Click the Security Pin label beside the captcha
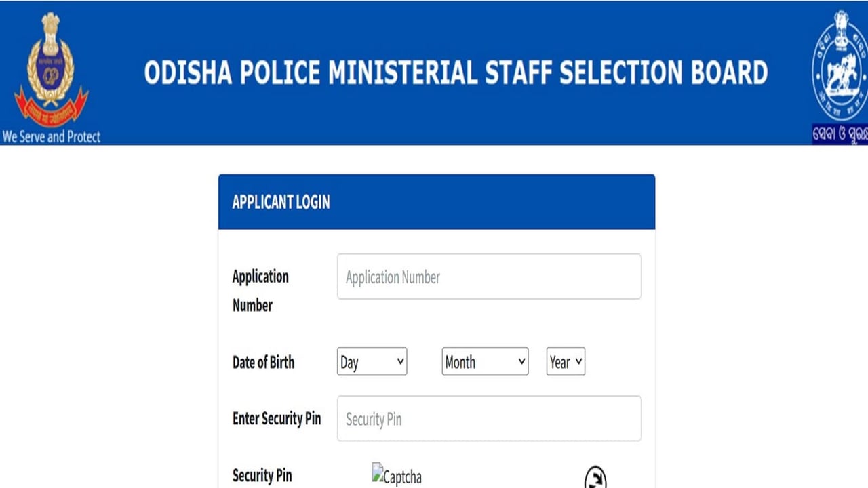The width and height of the screenshot is (868, 488). 262,476
